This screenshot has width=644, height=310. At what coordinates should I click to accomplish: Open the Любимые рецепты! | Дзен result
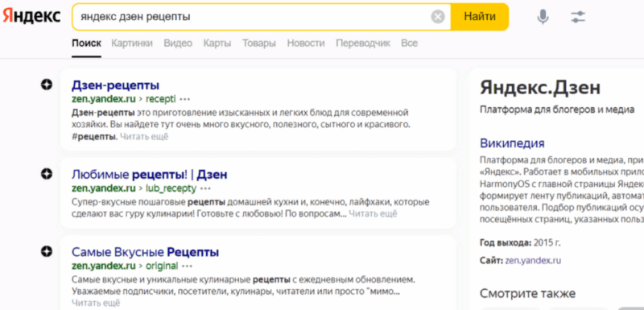[x=150, y=175]
